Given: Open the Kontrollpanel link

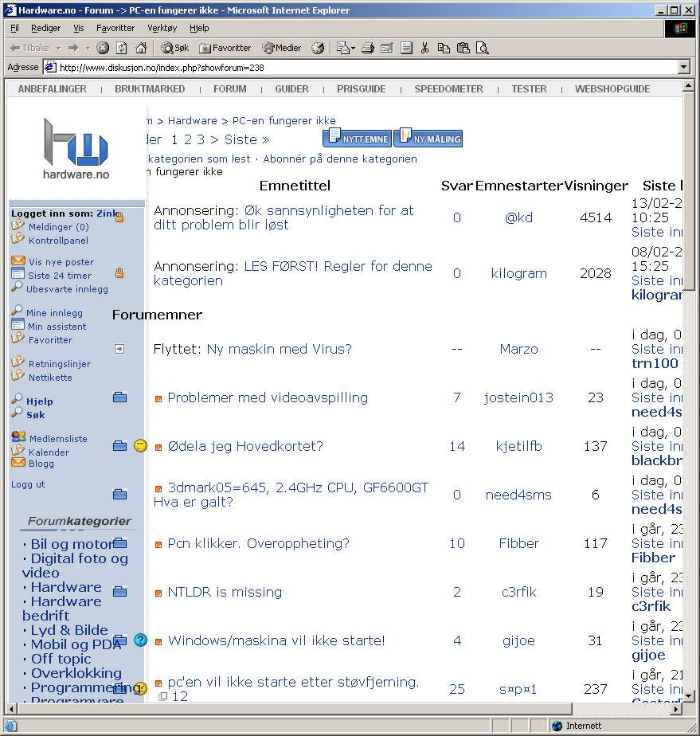Looking at the screenshot, I should tap(58, 241).
